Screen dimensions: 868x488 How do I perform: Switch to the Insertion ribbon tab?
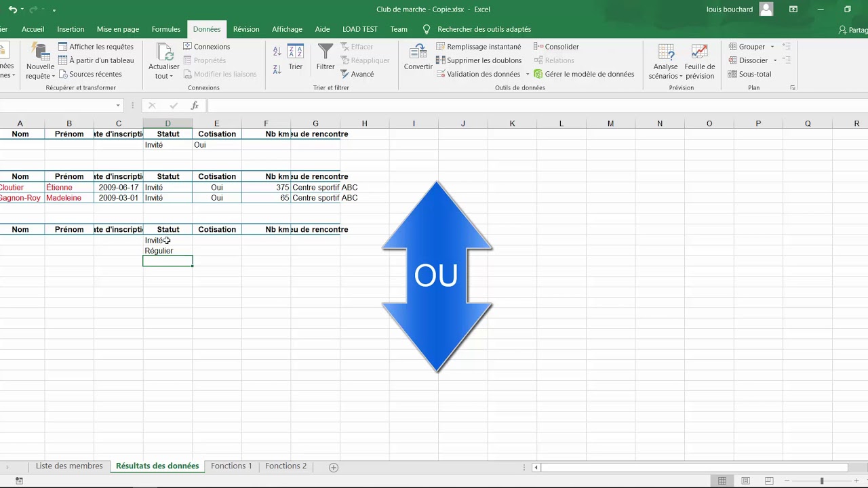click(71, 29)
